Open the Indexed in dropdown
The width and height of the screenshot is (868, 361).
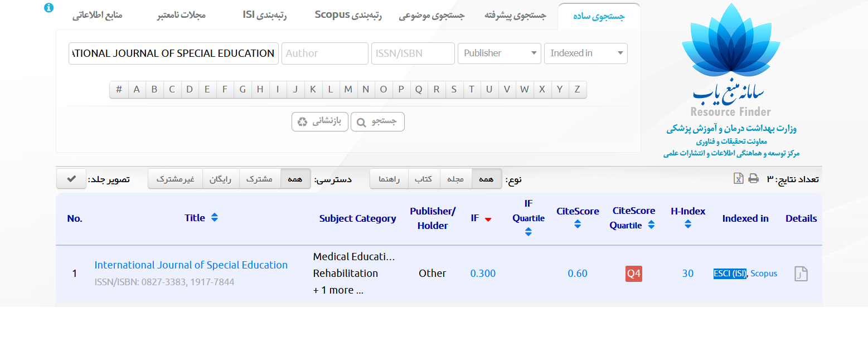click(586, 53)
